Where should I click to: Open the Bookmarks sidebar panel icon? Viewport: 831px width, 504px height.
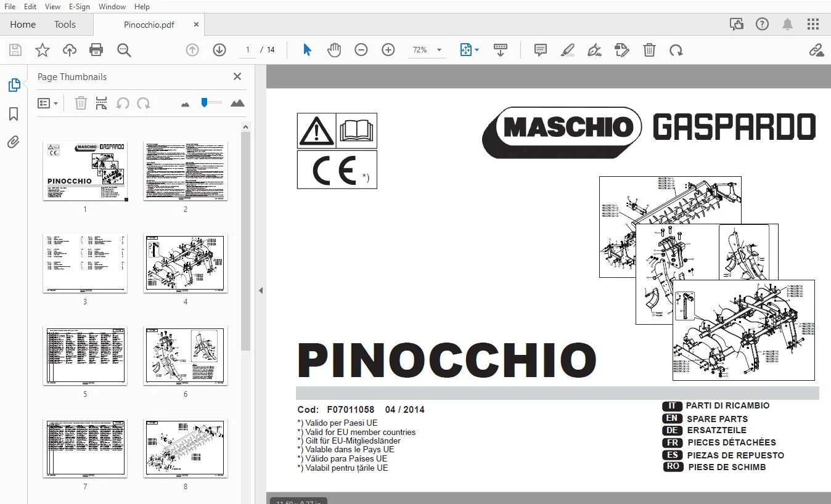(x=14, y=114)
